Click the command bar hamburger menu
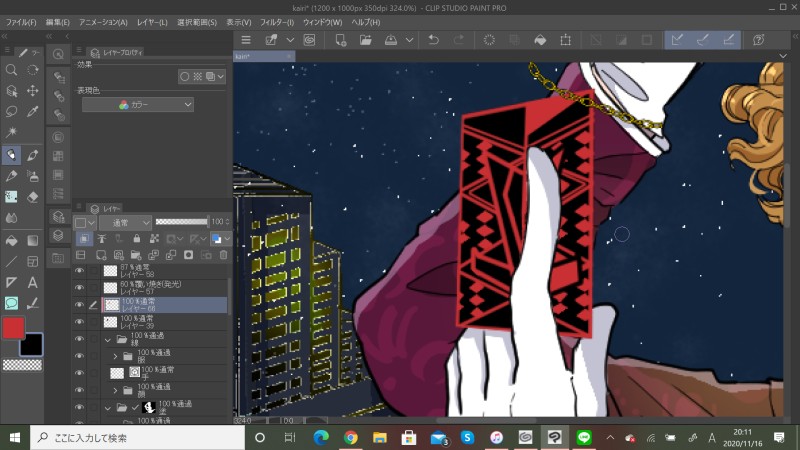Image resolution: width=800 pixels, height=450 pixels. pos(246,40)
